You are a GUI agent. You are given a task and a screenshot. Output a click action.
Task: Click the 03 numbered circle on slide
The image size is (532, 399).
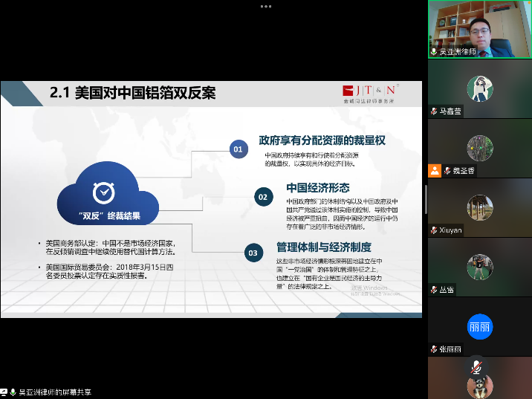pyautogui.click(x=253, y=253)
